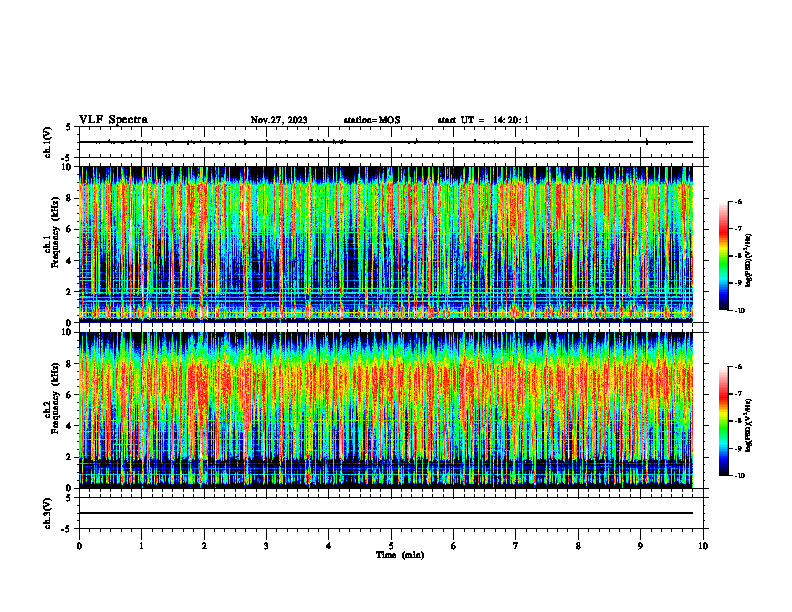The height and width of the screenshot is (612, 792).
Task: Click inside the ch.1 spectrogram panel
Action: (386, 244)
